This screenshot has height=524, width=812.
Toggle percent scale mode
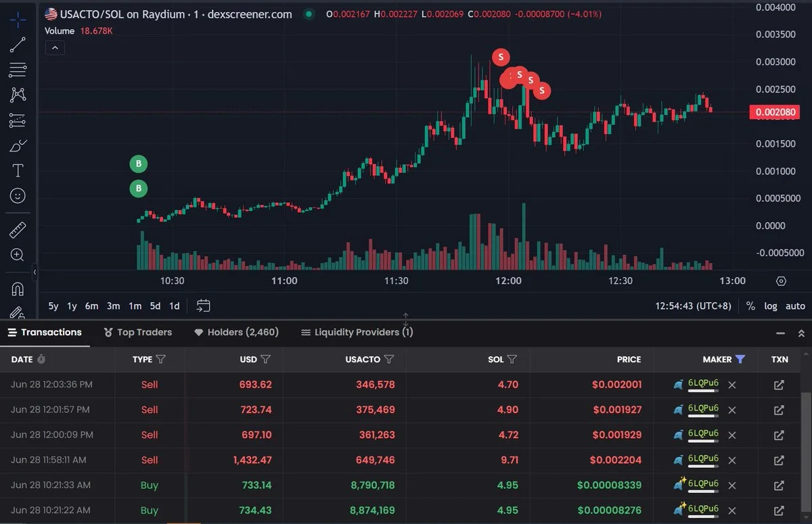click(750, 306)
